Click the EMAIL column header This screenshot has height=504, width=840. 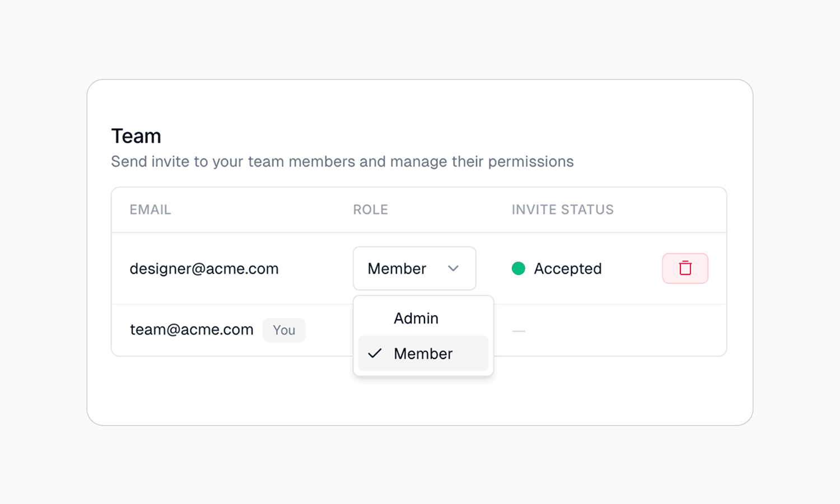tap(150, 209)
